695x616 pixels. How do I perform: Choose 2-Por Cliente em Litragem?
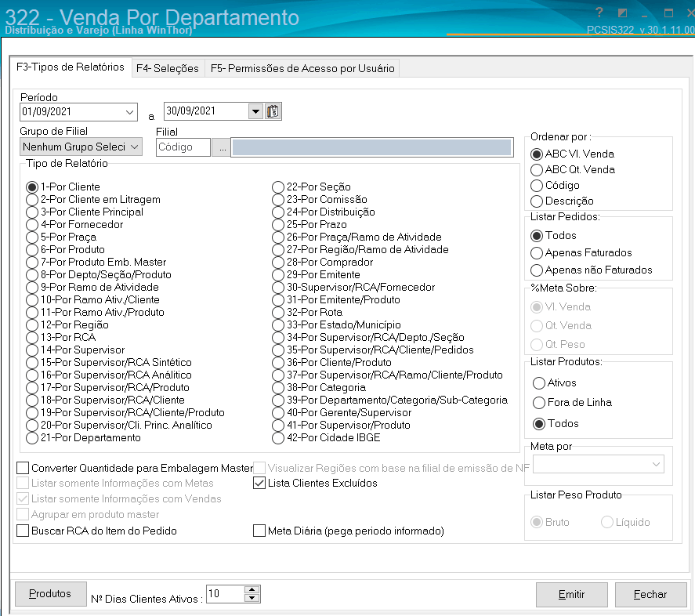click(x=32, y=200)
